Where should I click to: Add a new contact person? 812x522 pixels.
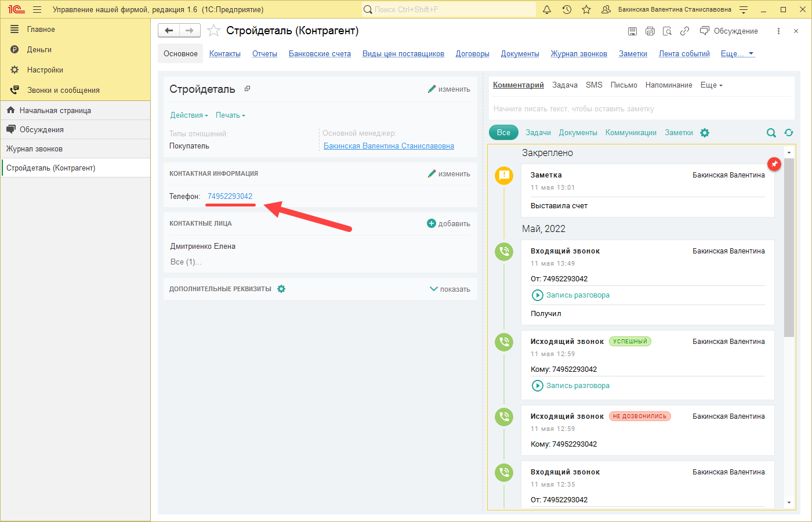(448, 224)
